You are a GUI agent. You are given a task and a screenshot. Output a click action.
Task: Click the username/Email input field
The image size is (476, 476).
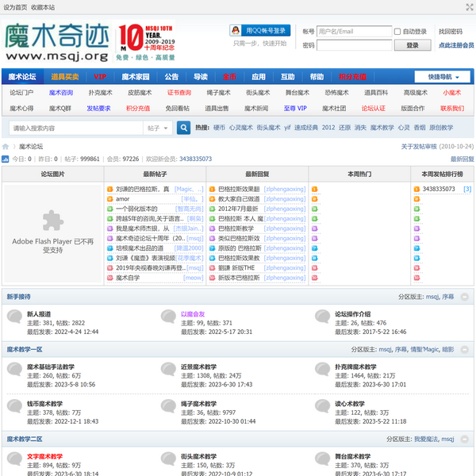pyautogui.click(x=354, y=32)
